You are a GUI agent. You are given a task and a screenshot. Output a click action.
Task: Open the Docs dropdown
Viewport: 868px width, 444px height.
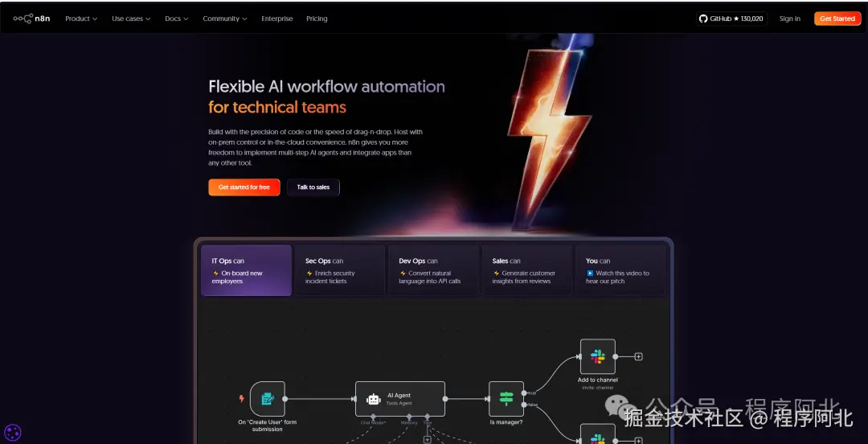coord(177,18)
